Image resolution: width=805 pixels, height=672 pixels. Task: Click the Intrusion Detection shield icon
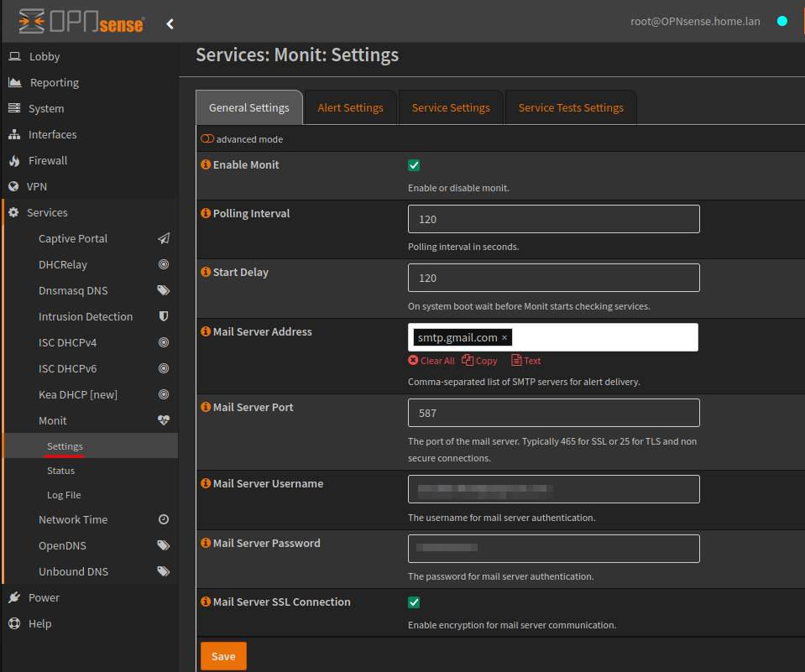[163, 316]
